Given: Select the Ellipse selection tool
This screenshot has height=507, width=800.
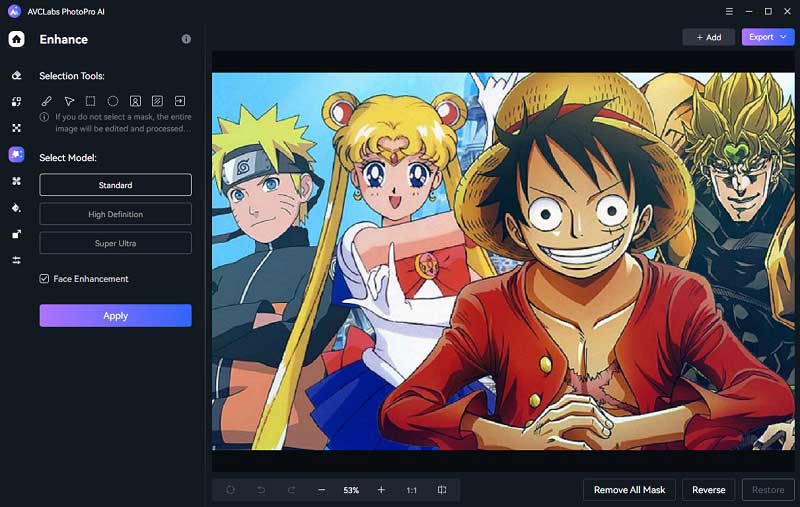Looking at the screenshot, I should 113,101.
